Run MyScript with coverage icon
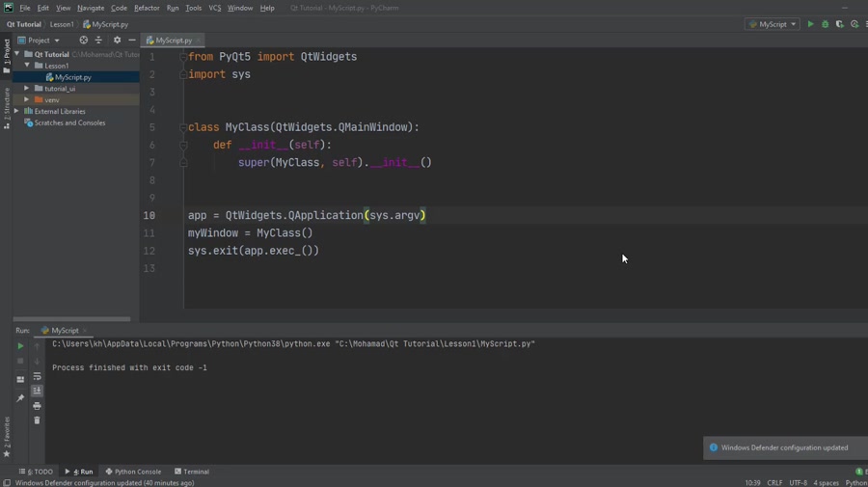 coord(839,24)
